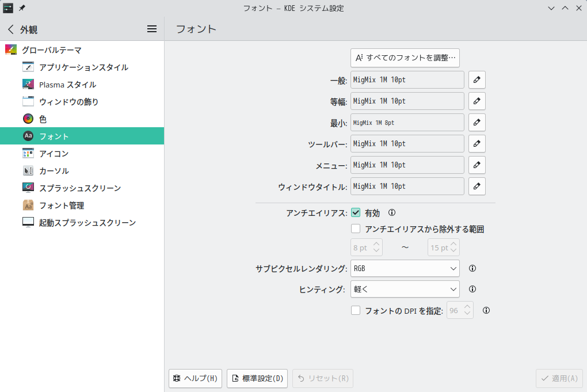
Task: Open ウィンドウの飾り settings
Action: pyautogui.click(x=82, y=102)
